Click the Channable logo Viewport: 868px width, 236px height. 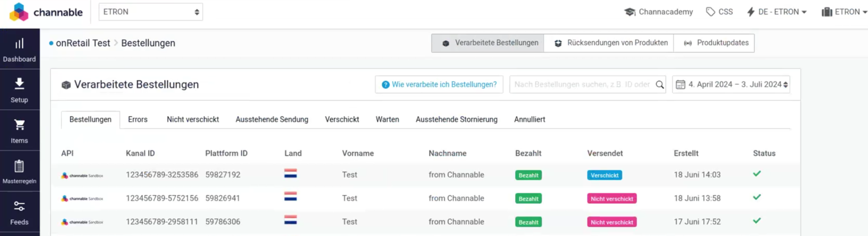46,12
